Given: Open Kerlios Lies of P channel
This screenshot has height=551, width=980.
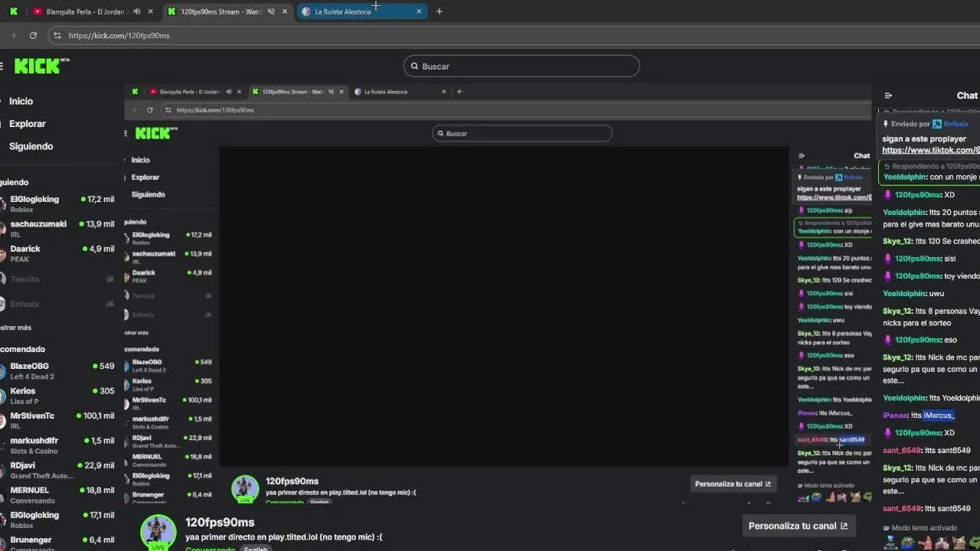Looking at the screenshot, I should click(58, 396).
